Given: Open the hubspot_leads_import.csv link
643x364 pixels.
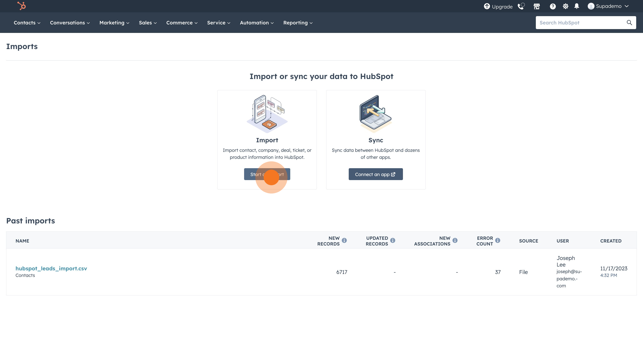Looking at the screenshot, I should click(51, 268).
